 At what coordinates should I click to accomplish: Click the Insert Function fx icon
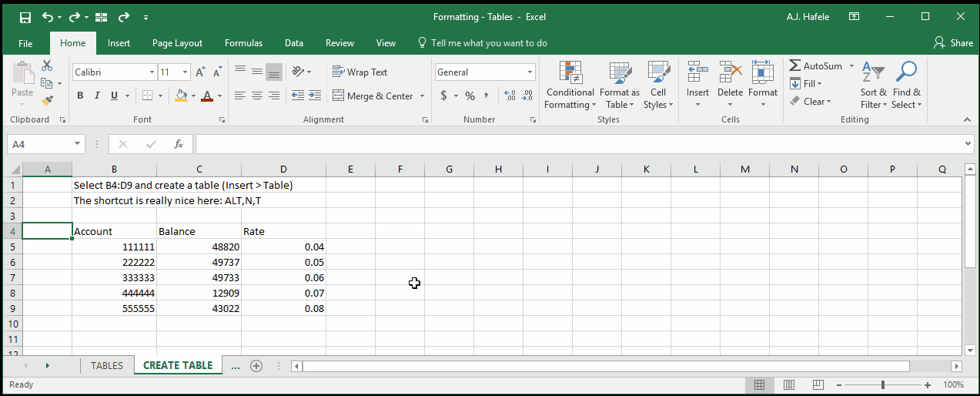click(x=179, y=144)
